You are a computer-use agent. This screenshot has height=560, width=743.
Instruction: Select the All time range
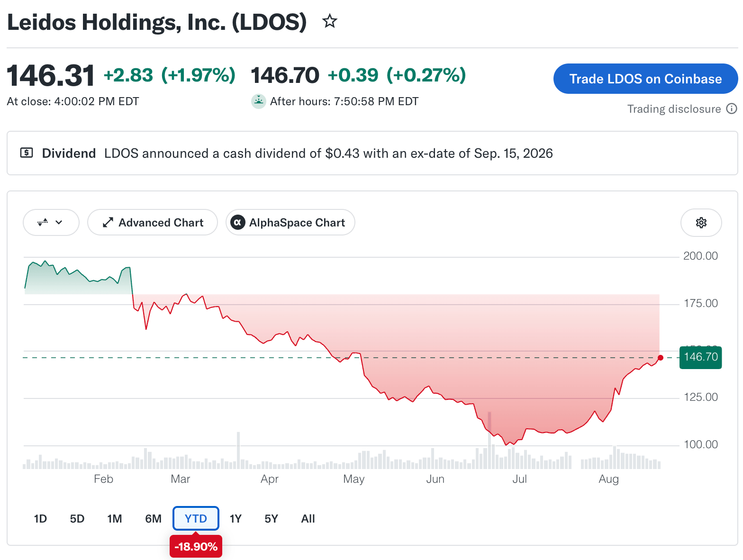point(308,519)
